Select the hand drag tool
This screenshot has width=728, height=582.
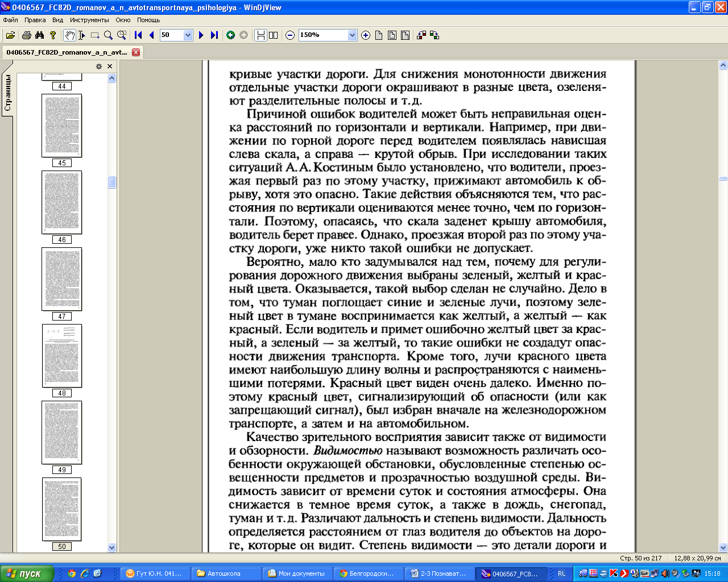click(69, 35)
